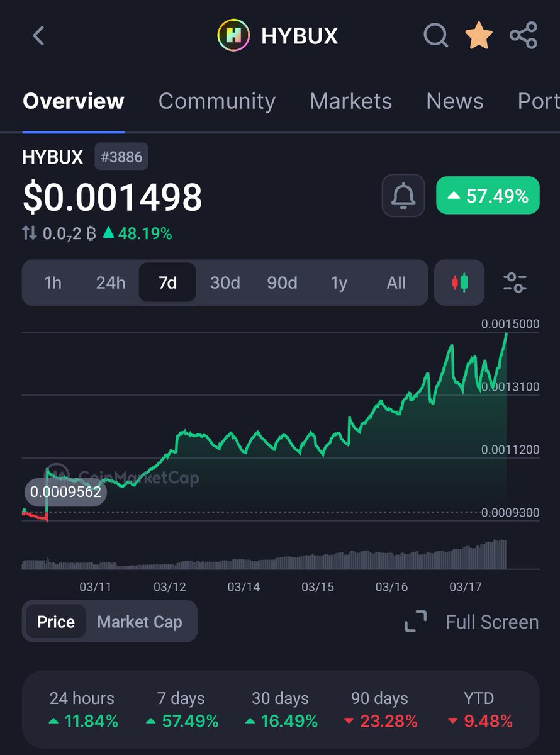The width and height of the screenshot is (560, 755).
Task: Select the 1y chart range
Action: tap(339, 283)
